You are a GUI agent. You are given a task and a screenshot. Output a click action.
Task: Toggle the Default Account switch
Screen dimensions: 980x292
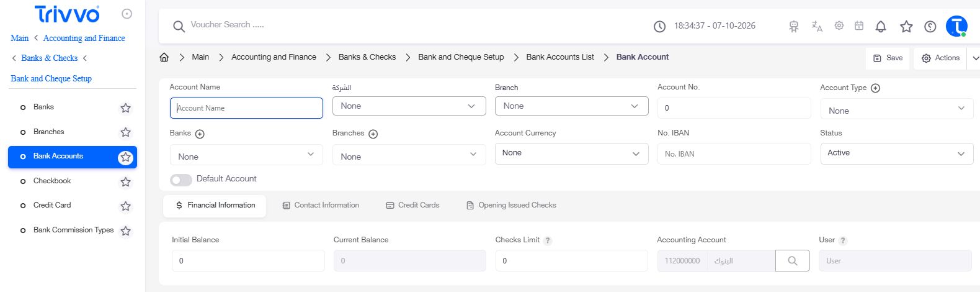pos(180,180)
